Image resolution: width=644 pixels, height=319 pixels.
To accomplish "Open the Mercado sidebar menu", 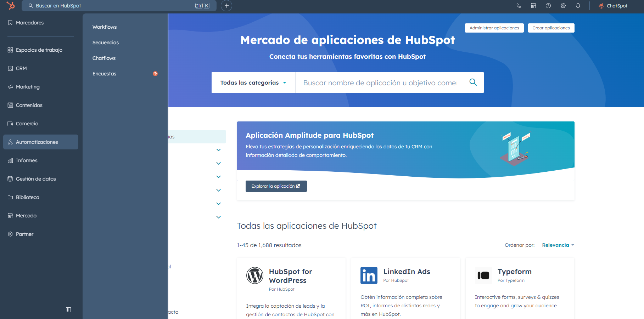I will (41, 216).
